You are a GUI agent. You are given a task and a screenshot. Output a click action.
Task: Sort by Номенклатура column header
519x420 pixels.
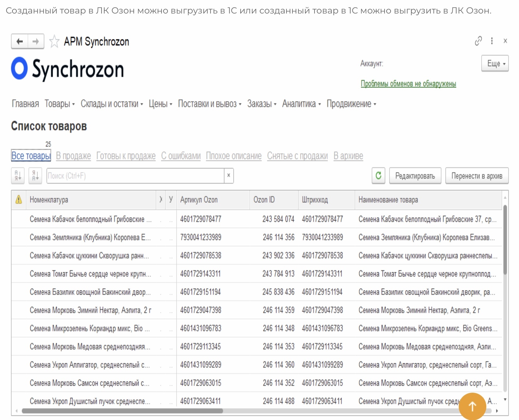(91, 200)
